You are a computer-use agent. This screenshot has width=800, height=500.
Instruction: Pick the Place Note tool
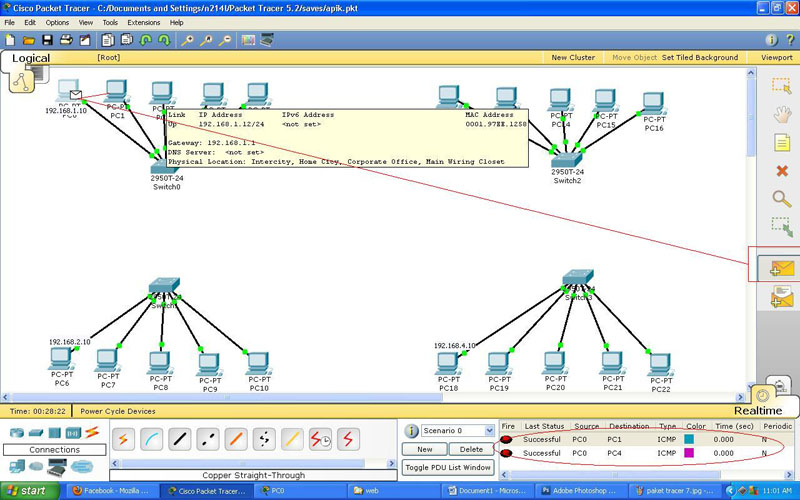pos(782,142)
